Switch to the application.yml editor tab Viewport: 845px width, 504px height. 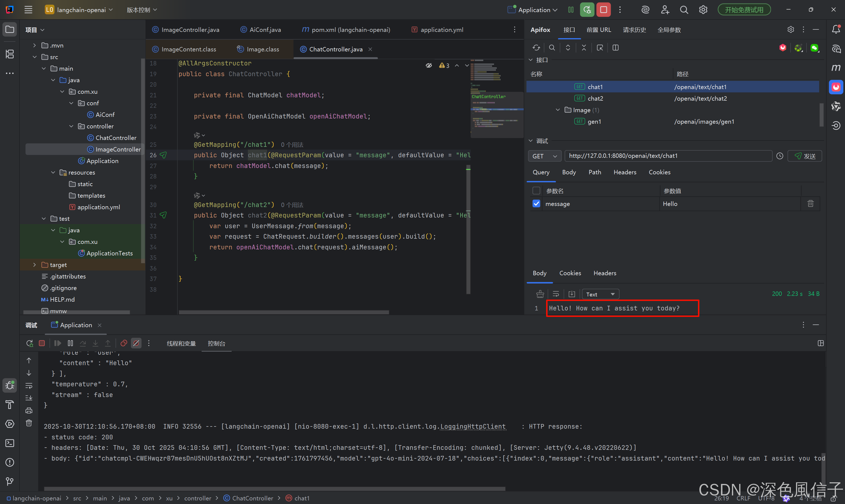(x=441, y=29)
